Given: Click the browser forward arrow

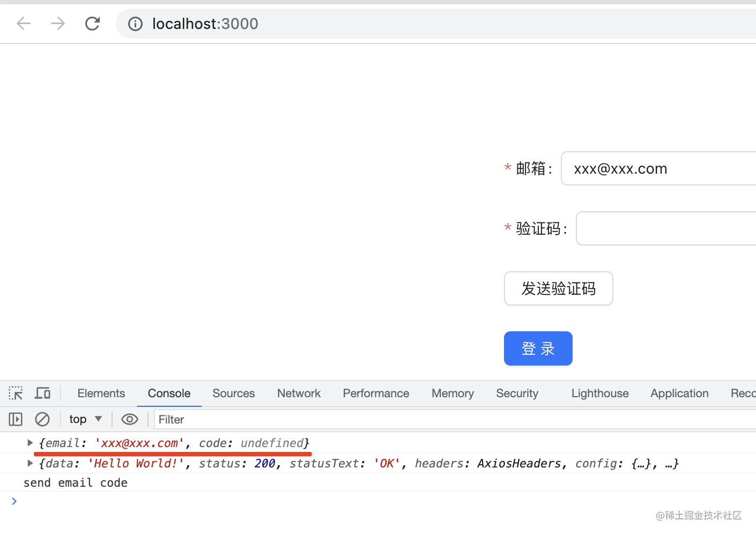Looking at the screenshot, I should tap(58, 24).
